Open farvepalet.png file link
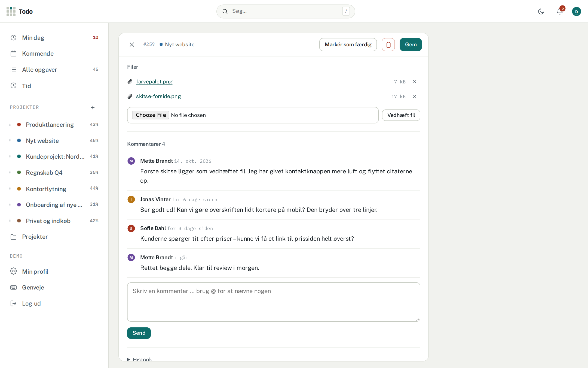Image resolution: width=588 pixels, height=368 pixels. [154, 82]
